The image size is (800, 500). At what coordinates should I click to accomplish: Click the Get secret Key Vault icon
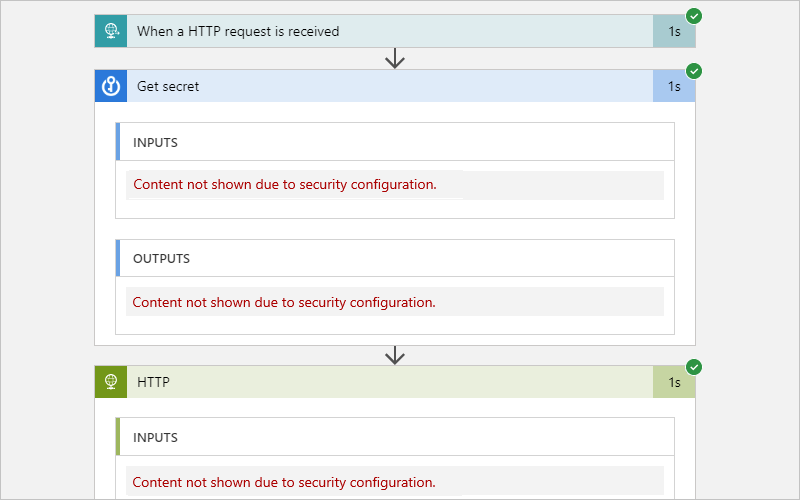[111, 86]
